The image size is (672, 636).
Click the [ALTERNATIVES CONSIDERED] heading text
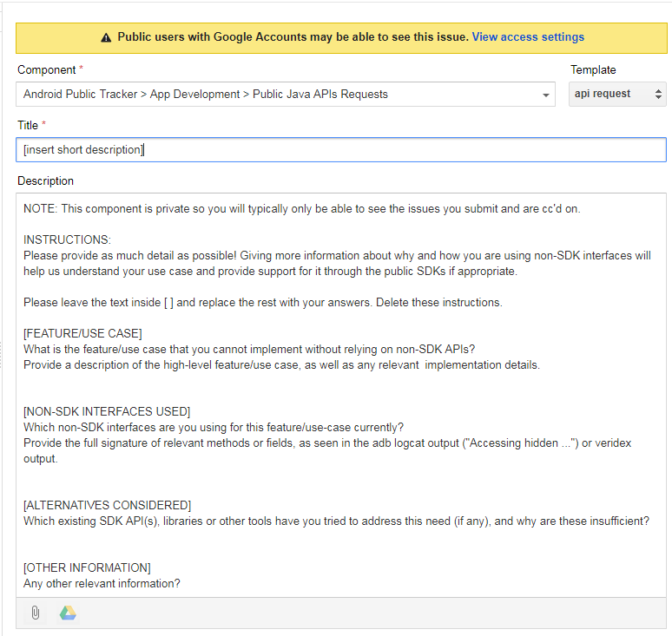107,505
